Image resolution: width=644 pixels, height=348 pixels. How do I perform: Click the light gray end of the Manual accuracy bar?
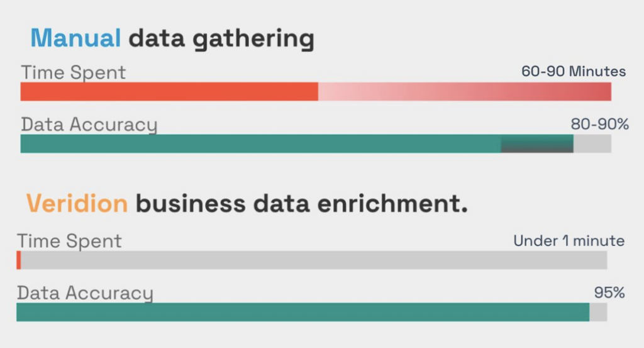coord(592,143)
